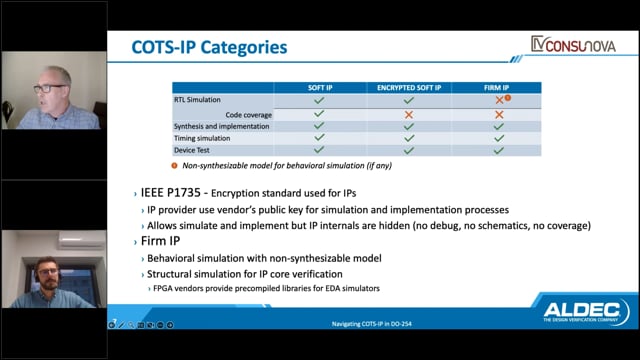Click the Firm IP RTL Simulation cross
Image resolution: width=640 pixels, height=360 pixels.
pos(499,100)
